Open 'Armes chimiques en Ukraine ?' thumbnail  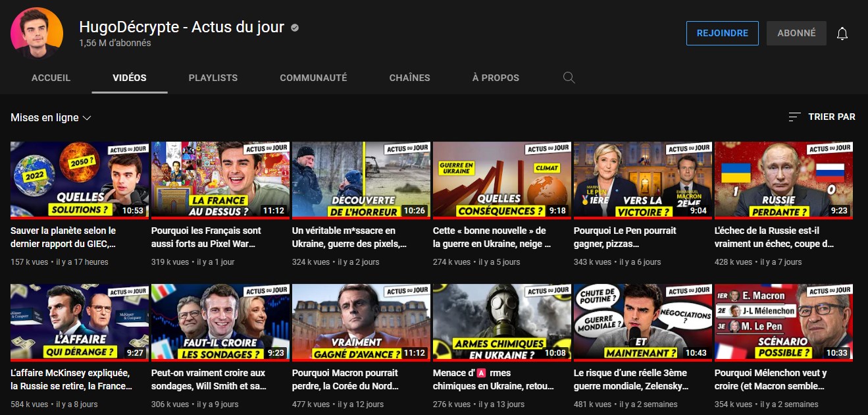pyautogui.click(x=502, y=322)
